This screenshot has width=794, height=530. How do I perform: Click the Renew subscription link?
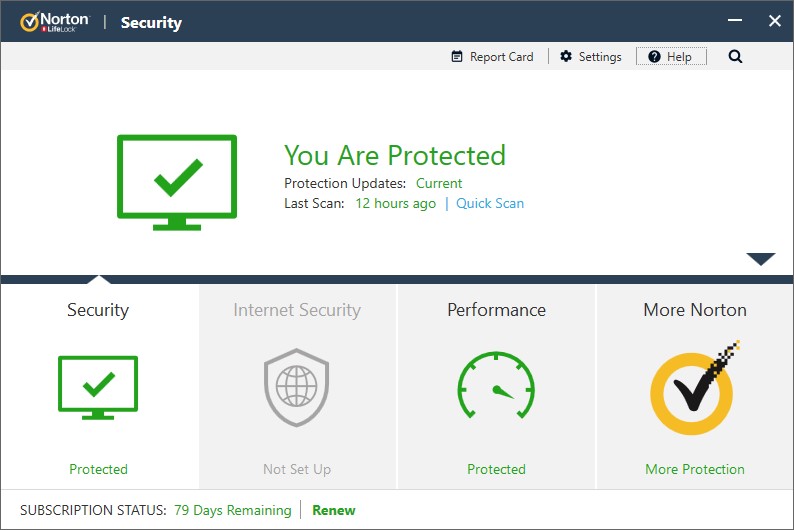pyautogui.click(x=334, y=510)
